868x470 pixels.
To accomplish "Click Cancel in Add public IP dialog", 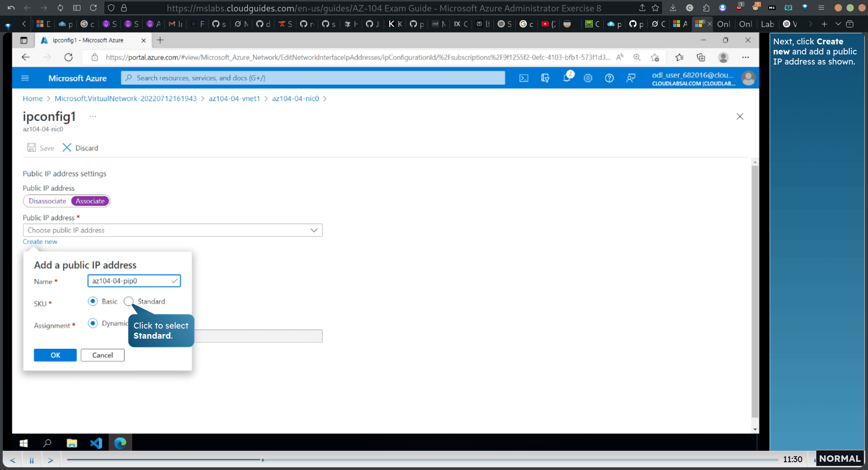I will [x=102, y=355].
